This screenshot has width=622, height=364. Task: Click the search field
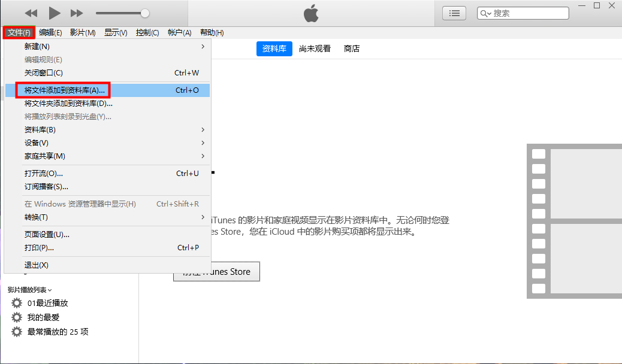click(523, 13)
